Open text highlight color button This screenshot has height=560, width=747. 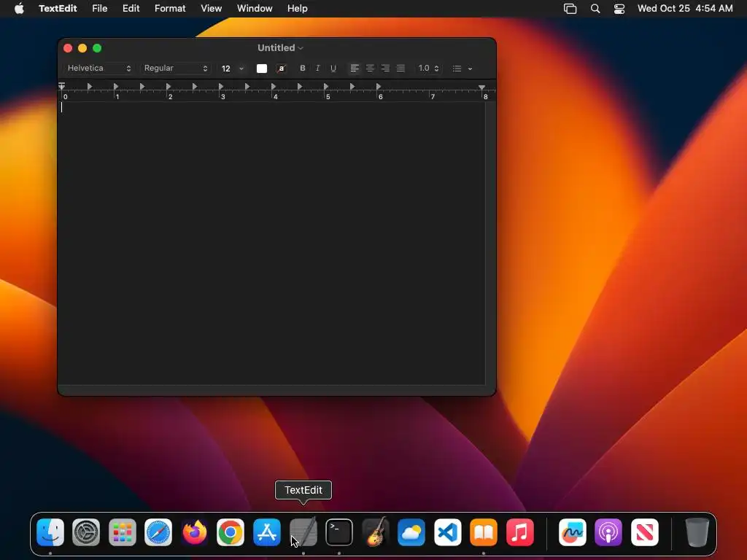point(282,68)
